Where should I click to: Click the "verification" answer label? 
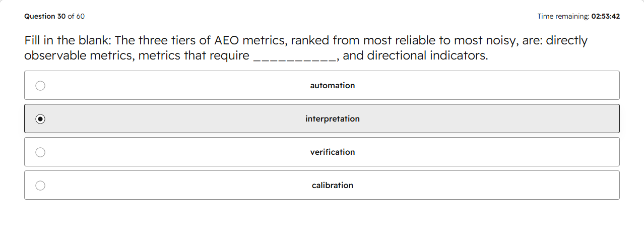333,152
